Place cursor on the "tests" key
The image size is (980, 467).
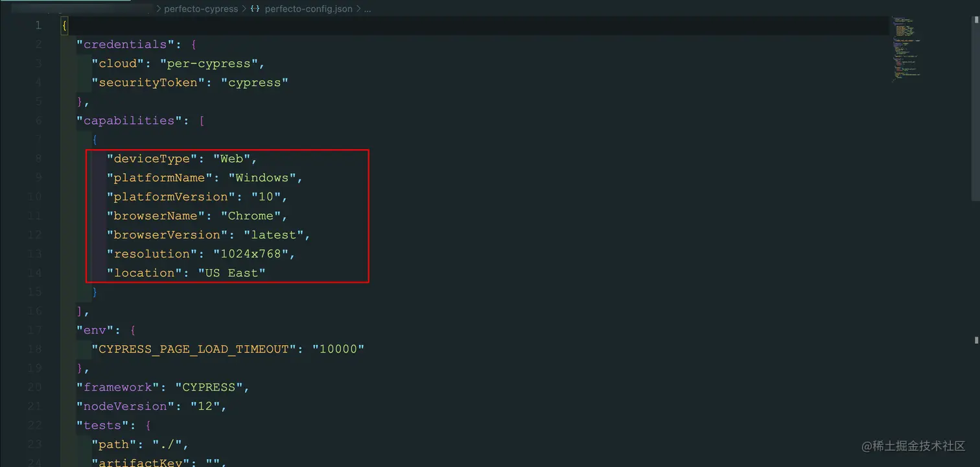[103, 425]
